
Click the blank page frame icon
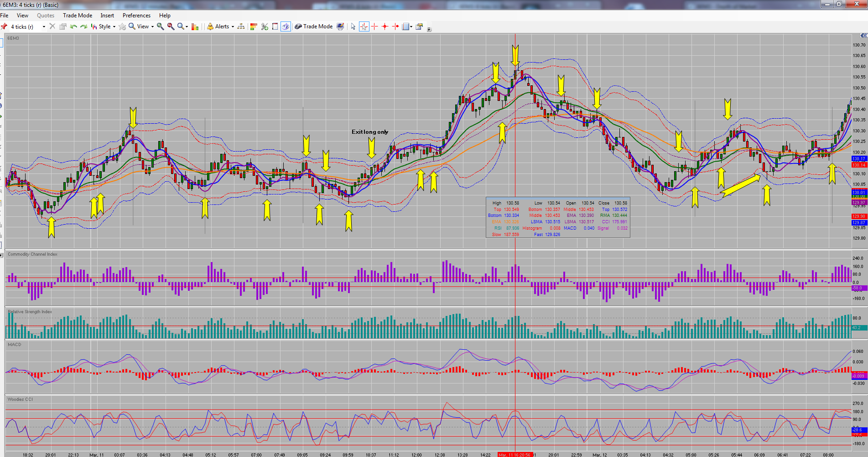coord(275,26)
